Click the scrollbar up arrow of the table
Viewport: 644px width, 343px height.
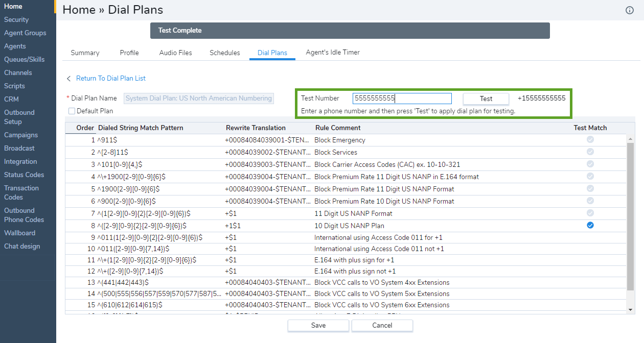pos(630,138)
